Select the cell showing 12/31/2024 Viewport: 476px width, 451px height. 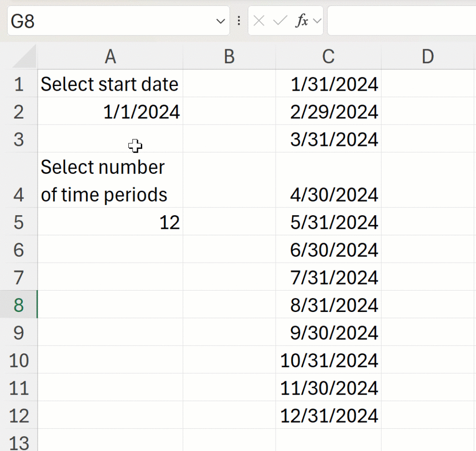(328, 416)
